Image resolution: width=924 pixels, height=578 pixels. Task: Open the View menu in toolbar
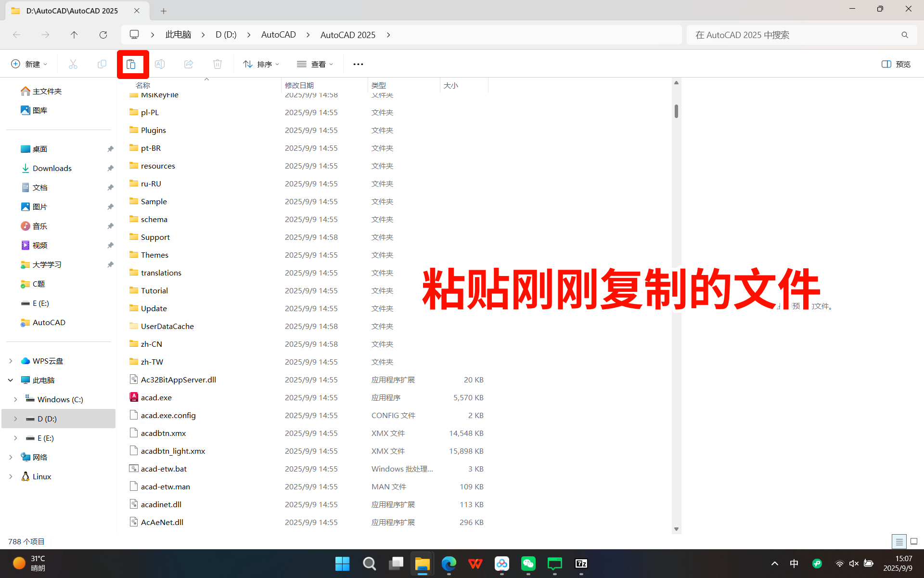point(315,64)
